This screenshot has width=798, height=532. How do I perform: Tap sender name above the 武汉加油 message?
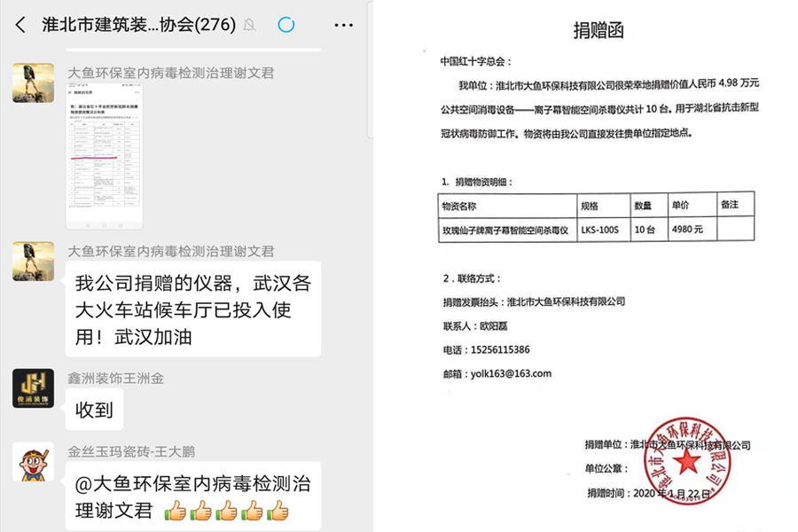[171, 251]
